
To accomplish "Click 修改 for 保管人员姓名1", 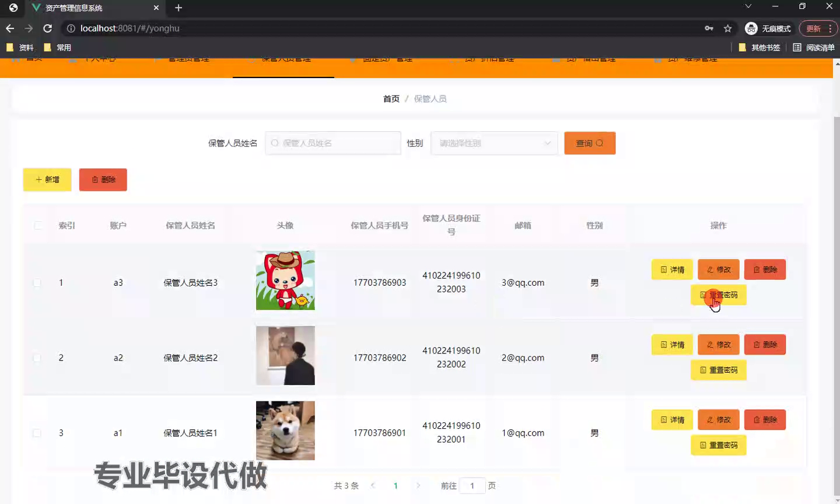I will point(719,420).
